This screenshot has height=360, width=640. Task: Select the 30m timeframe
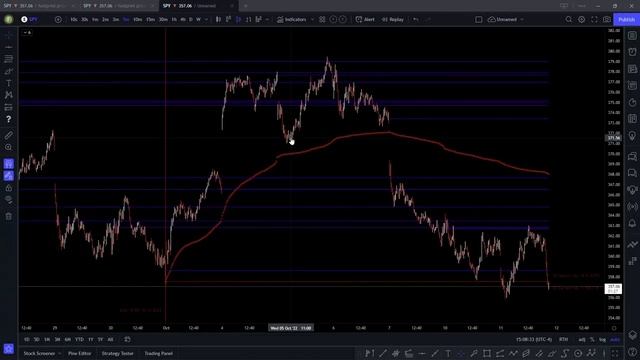pyautogui.click(x=163, y=19)
